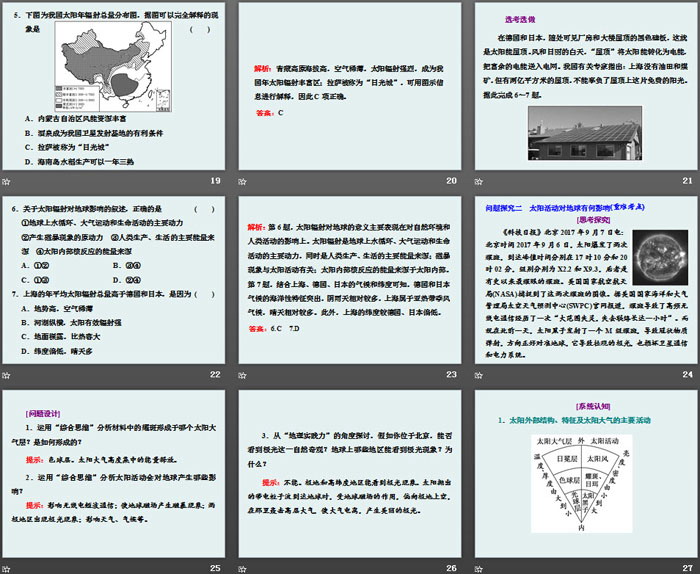Click slide number 20 label

click(451, 181)
